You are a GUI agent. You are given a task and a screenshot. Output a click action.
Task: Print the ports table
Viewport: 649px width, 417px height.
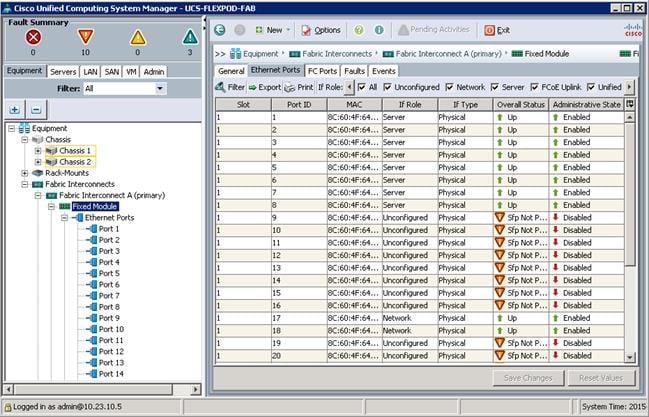coord(299,87)
